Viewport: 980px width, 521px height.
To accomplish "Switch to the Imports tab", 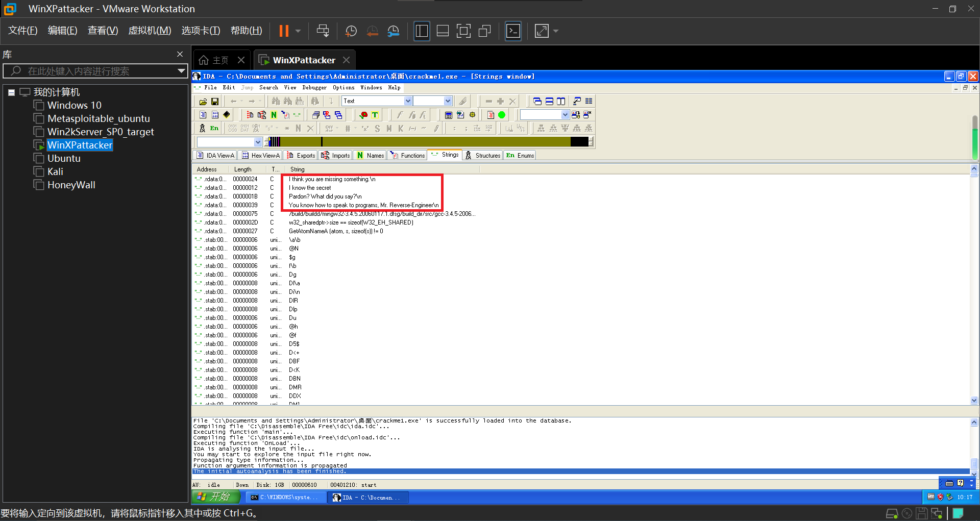I will click(336, 156).
